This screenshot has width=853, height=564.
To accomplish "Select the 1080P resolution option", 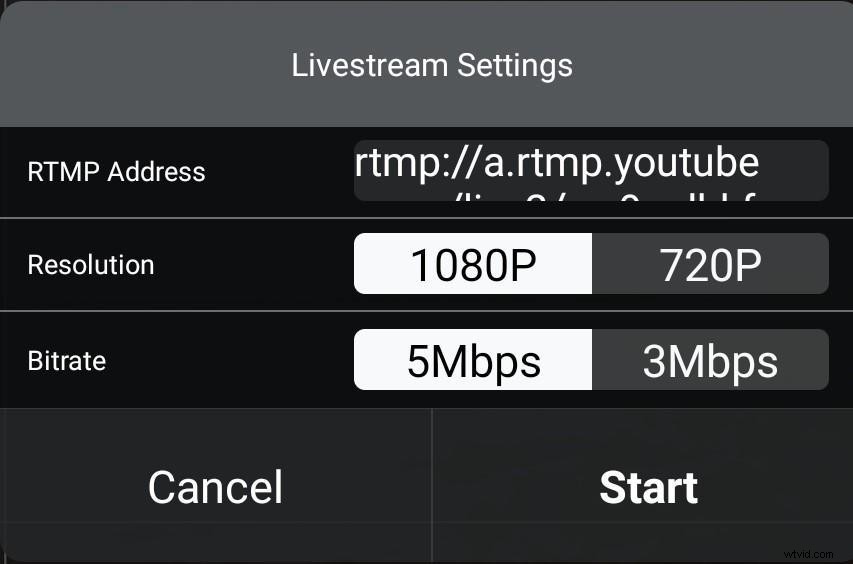I will 473,264.
